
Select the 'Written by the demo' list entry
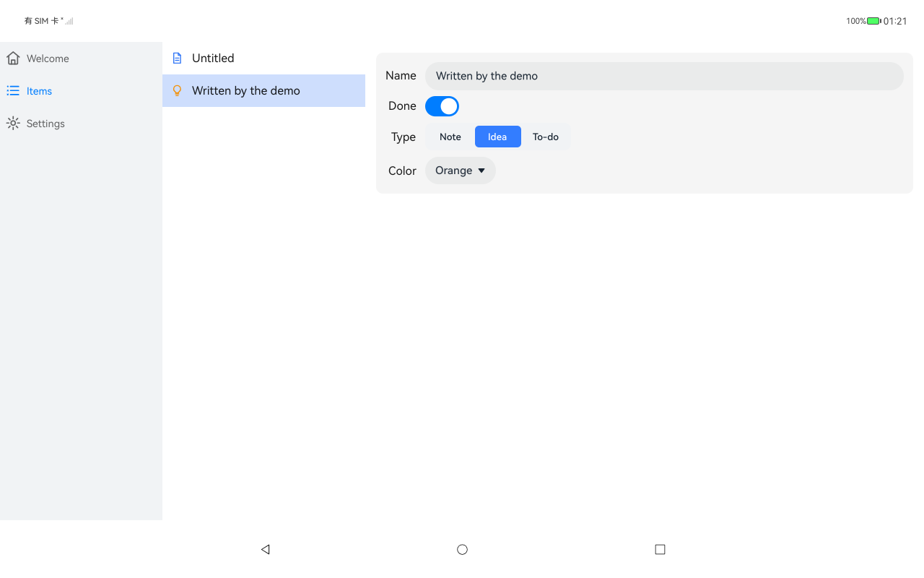click(263, 91)
